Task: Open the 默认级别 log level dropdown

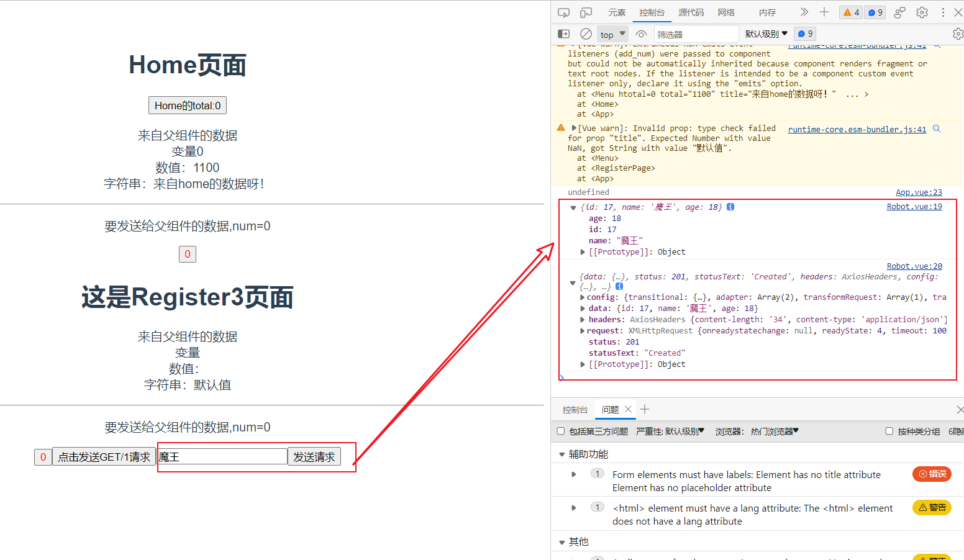Action: [x=766, y=34]
